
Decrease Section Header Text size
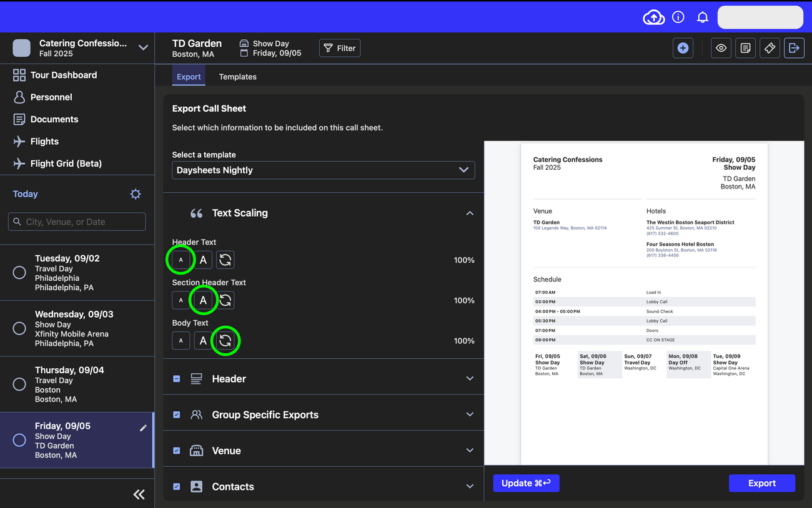click(x=181, y=300)
